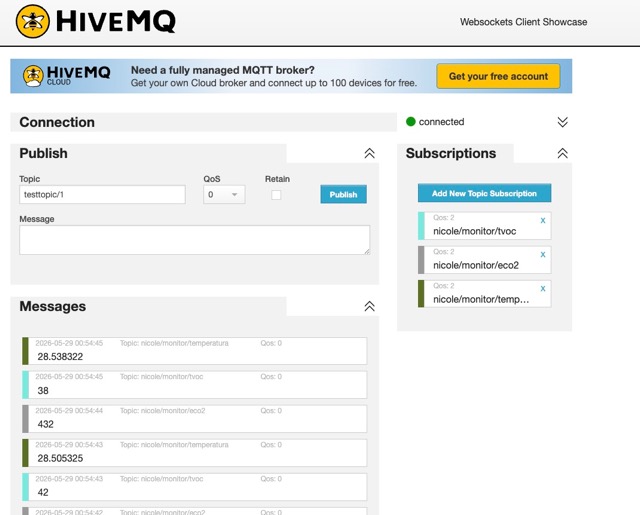Click the banner's managed MQTT broker headline
The image size is (640, 515).
click(x=222, y=70)
